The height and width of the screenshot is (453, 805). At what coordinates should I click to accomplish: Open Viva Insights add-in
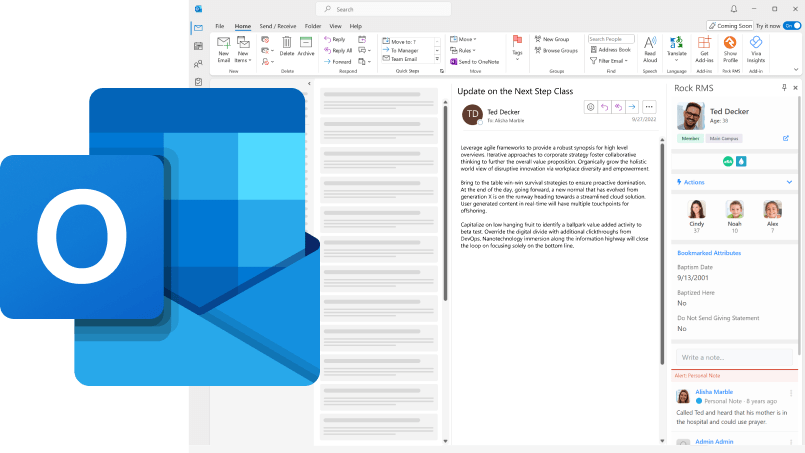click(756, 49)
